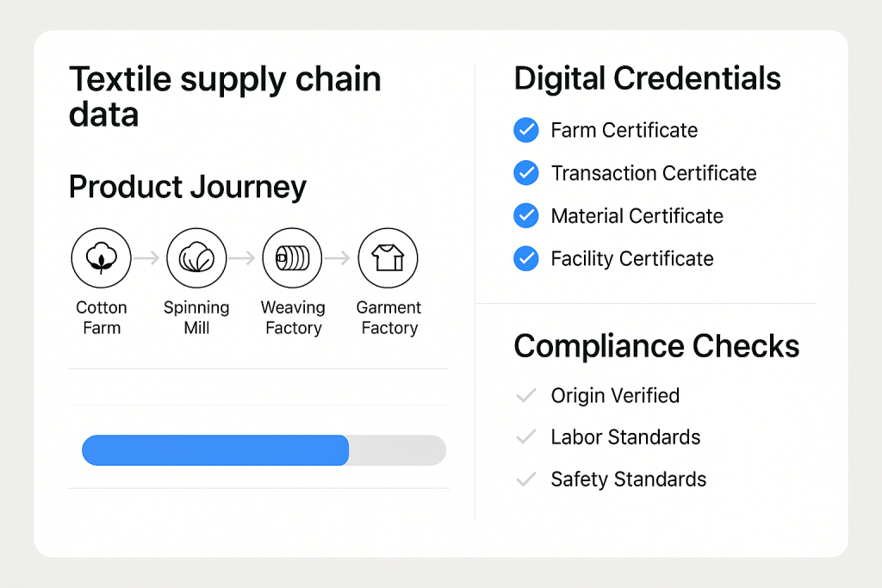Toggle the Farm Certificate blue checkbox

525,130
